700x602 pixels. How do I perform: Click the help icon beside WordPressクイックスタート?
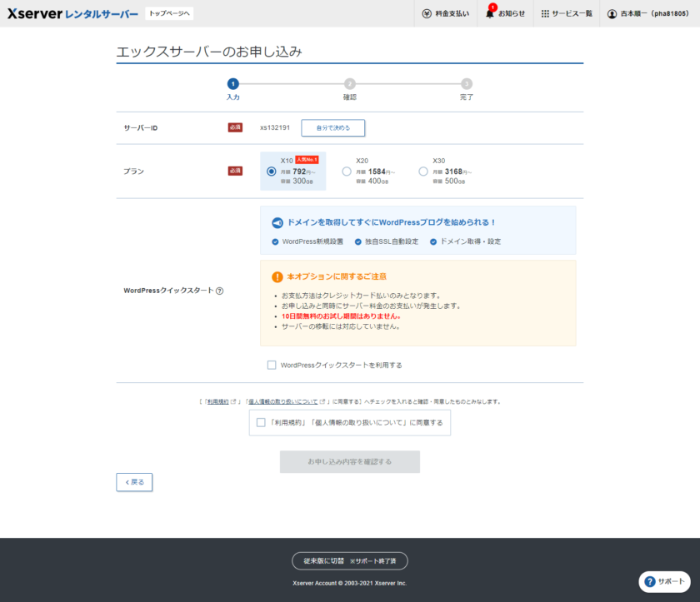pos(220,291)
